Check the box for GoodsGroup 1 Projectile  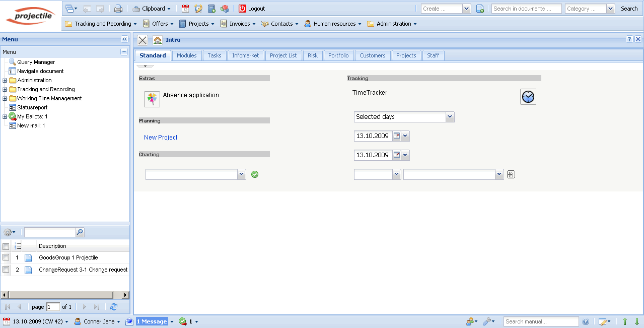tap(6, 257)
